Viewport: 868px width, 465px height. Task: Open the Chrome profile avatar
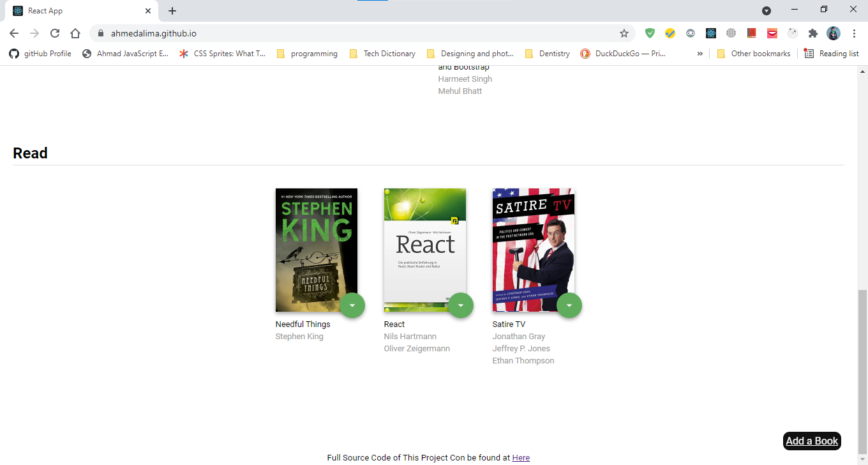tap(834, 33)
